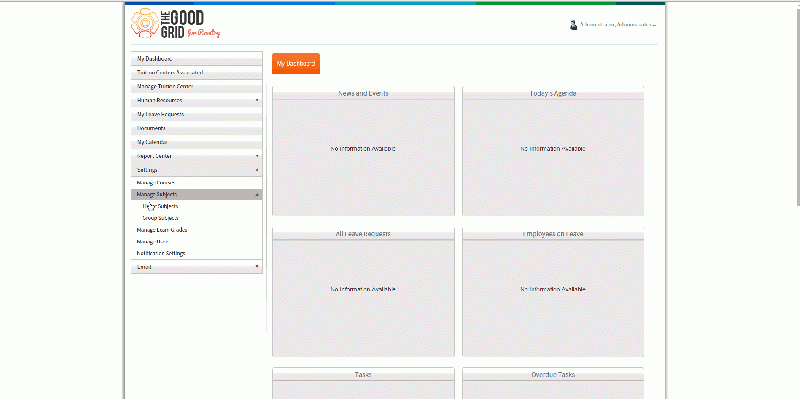Click the Overdue Tasks panel header
This screenshot has height=399, width=800.
coord(553,375)
